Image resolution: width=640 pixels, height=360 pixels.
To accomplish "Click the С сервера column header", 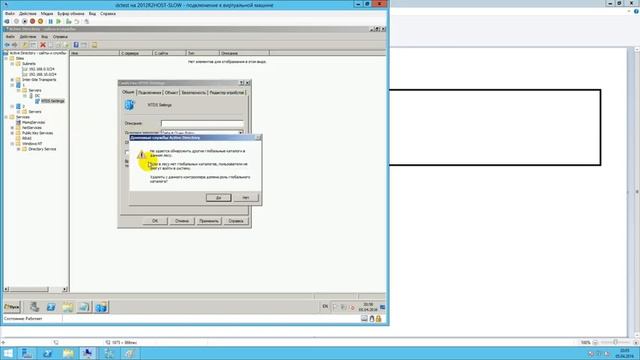I will click(x=136, y=53).
